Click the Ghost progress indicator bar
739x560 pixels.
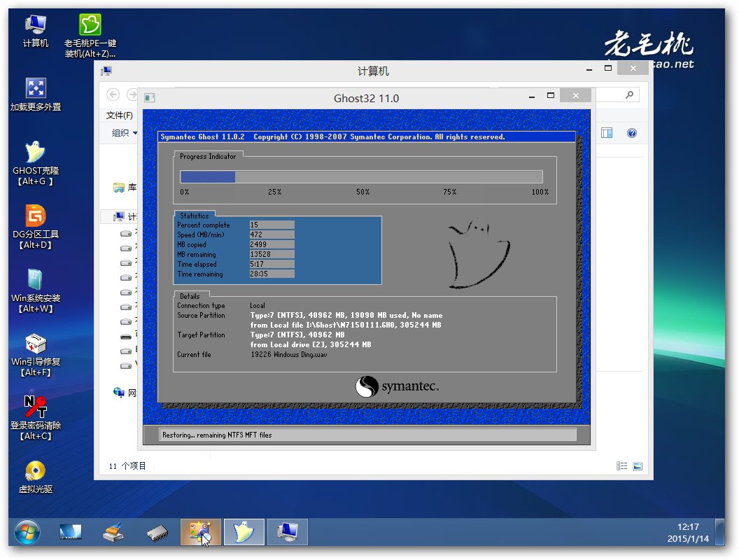pos(361,176)
